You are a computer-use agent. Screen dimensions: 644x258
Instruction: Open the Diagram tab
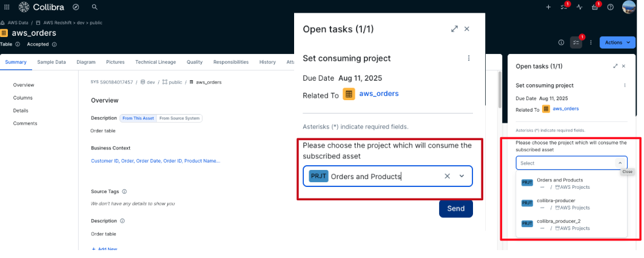tap(86, 62)
